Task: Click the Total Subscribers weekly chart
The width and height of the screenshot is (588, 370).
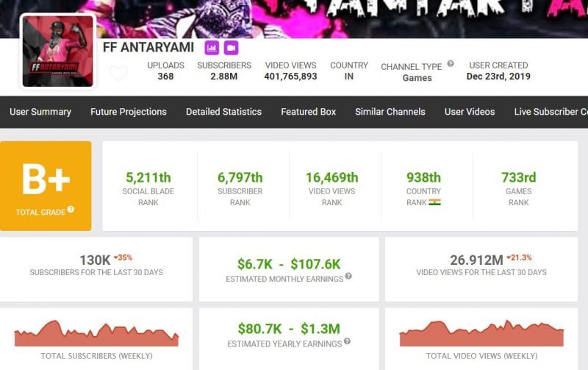Action: pyautogui.click(x=96, y=333)
